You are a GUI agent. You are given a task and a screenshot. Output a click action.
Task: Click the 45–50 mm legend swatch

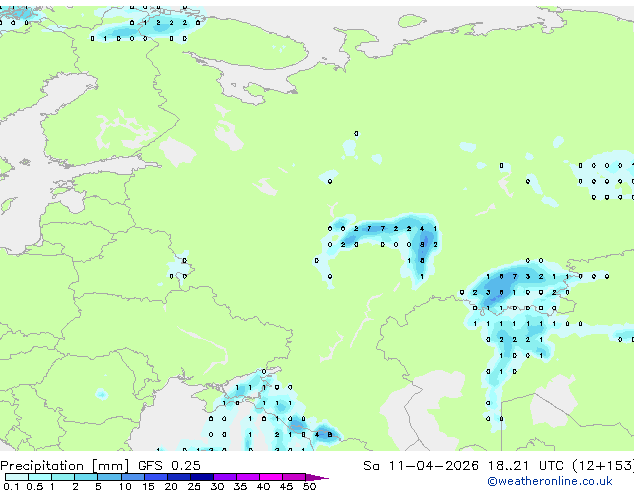pyautogui.click(x=294, y=477)
